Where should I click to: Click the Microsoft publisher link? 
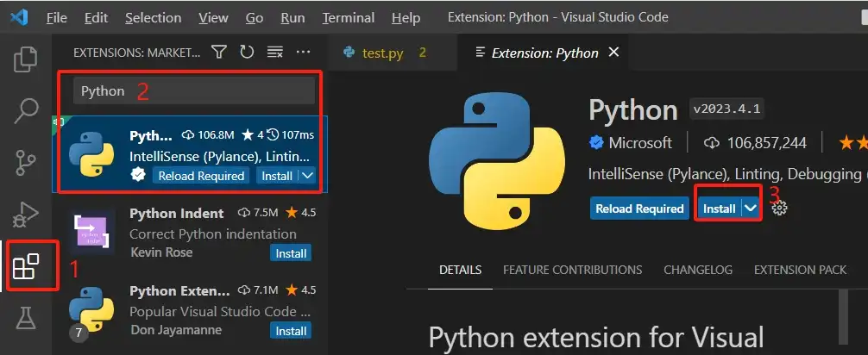pyautogui.click(x=640, y=143)
